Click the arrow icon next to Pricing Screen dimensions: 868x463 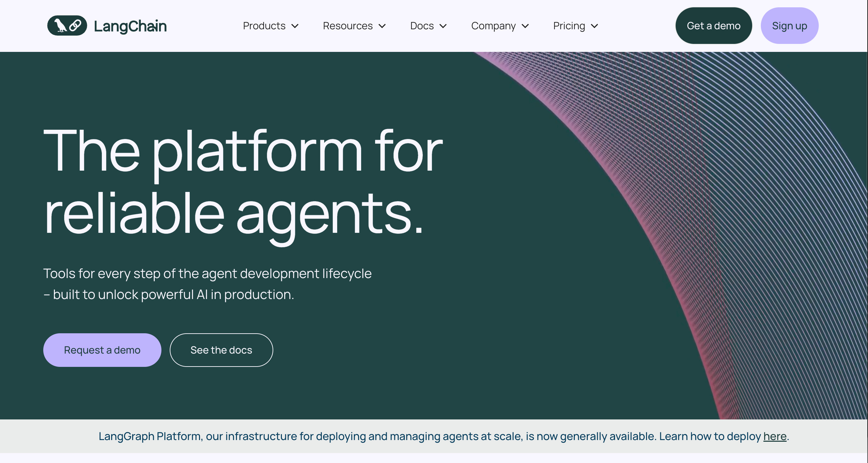coord(594,26)
